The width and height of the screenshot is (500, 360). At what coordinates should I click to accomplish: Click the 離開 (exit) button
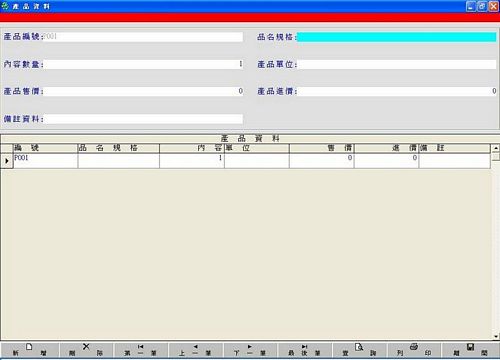(470, 350)
